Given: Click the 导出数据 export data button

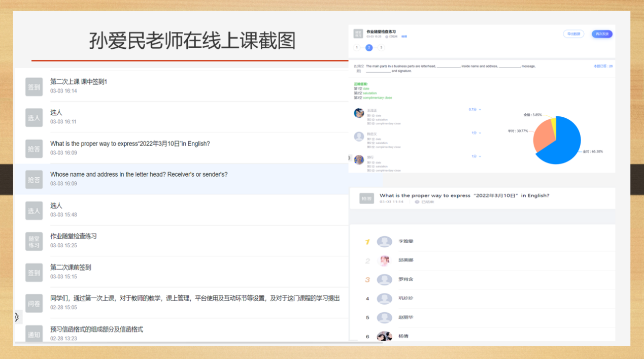Looking at the screenshot, I should click(x=573, y=34).
